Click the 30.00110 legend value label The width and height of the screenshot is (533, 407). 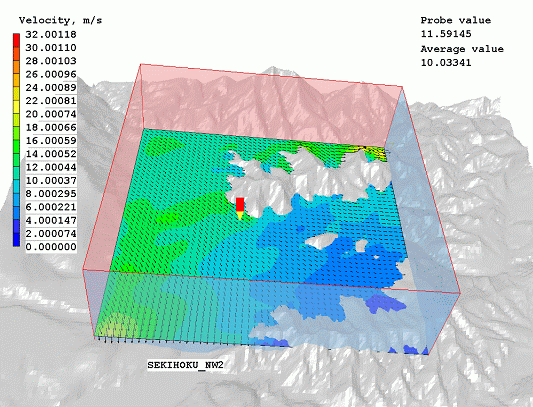pyautogui.click(x=51, y=48)
